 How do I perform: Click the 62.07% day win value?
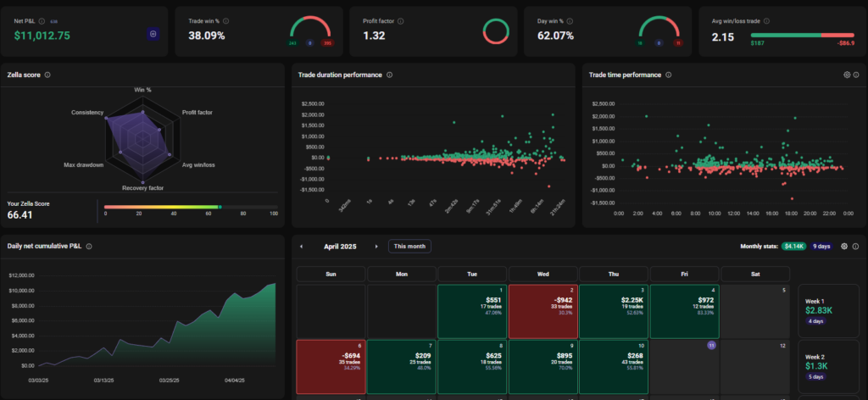click(556, 36)
